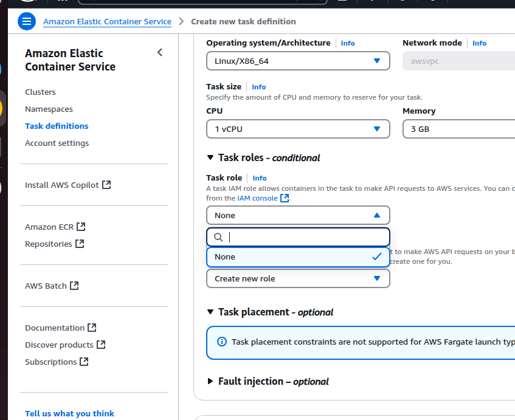Click the disabled awsvpc Network mode field
This screenshot has height=420, width=515.
pos(458,61)
